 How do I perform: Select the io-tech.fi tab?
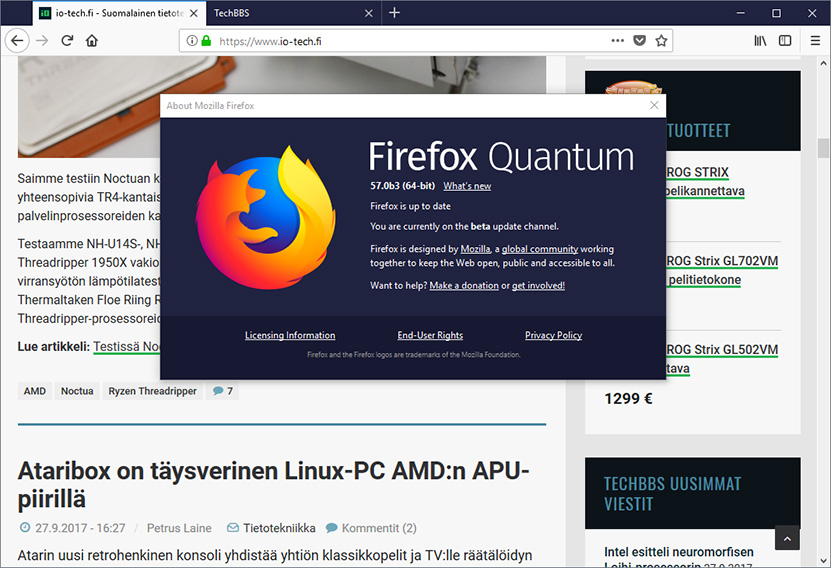tap(119, 13)
